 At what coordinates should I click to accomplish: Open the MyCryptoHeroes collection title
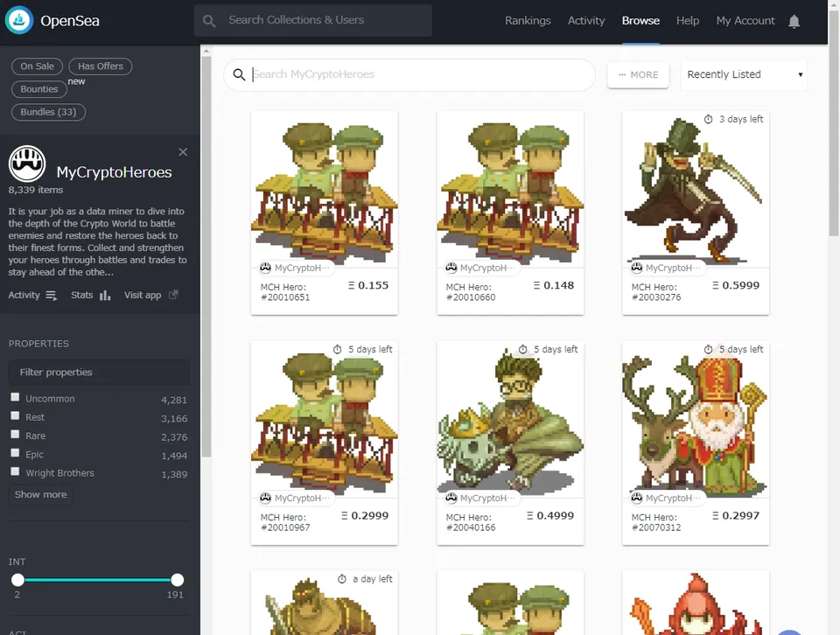coord(114,171)
